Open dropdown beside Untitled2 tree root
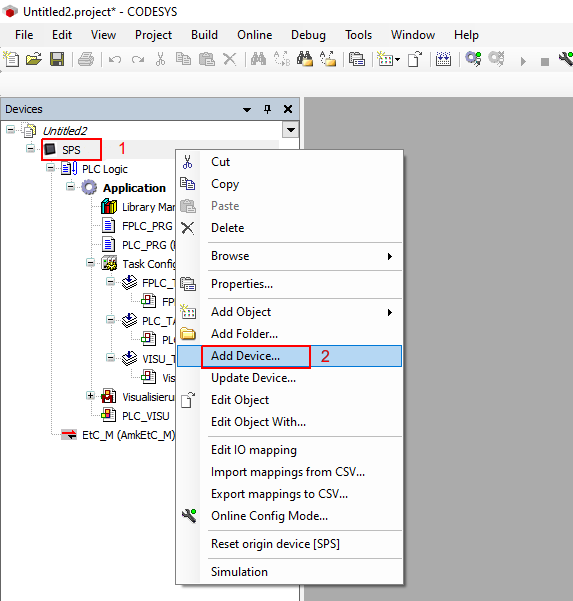573x601 pixels. pyautogui.click(x=291, y=130)
